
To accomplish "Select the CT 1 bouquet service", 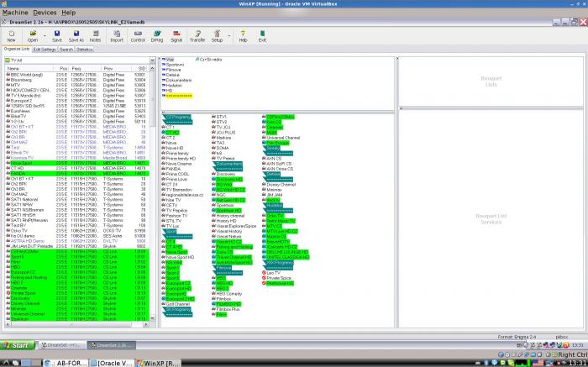I will 168,127.
